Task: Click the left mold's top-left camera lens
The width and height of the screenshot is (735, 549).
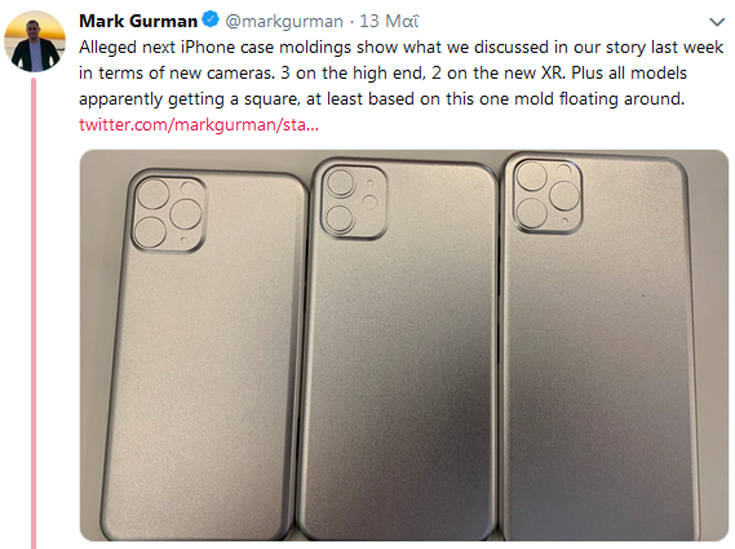Action: [153, 195]
